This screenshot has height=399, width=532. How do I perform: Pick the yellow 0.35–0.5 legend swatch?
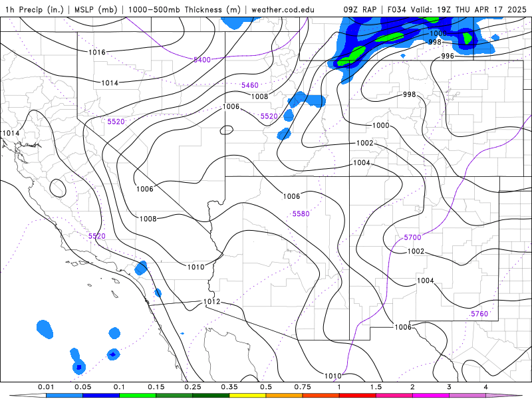tap(247, 396)
